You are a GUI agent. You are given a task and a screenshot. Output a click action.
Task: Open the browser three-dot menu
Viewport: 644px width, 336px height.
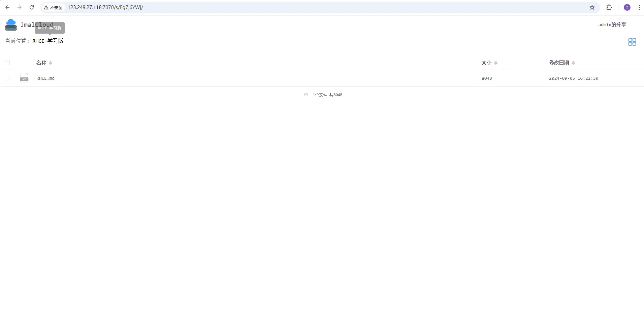coord(639,7)
